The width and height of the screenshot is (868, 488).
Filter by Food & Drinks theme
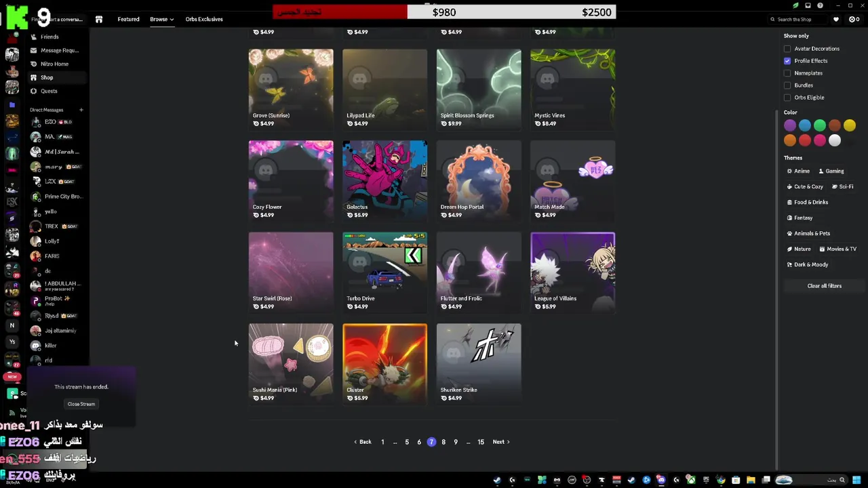808,203
